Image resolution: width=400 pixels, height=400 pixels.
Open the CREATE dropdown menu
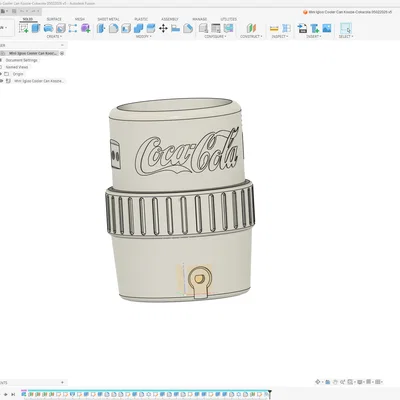54,36
